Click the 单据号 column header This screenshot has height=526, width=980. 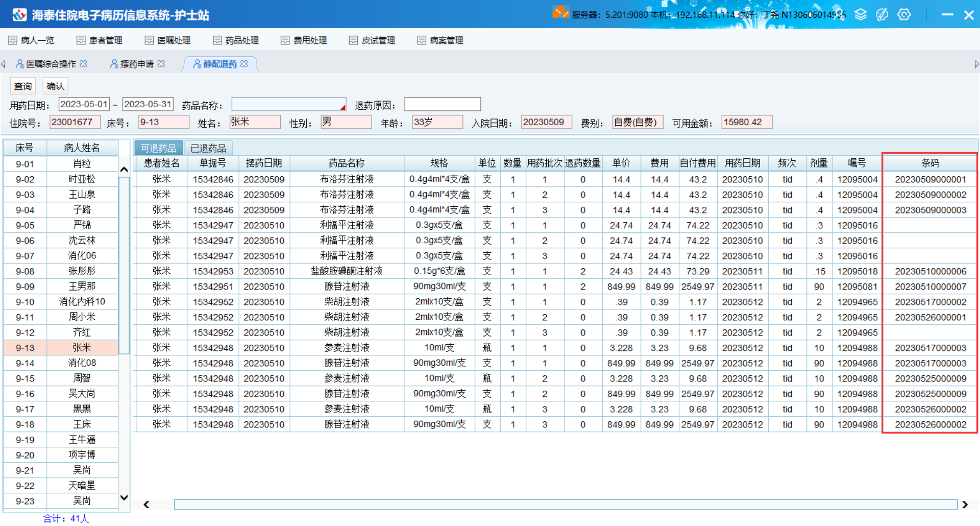[x=213, y=163]
